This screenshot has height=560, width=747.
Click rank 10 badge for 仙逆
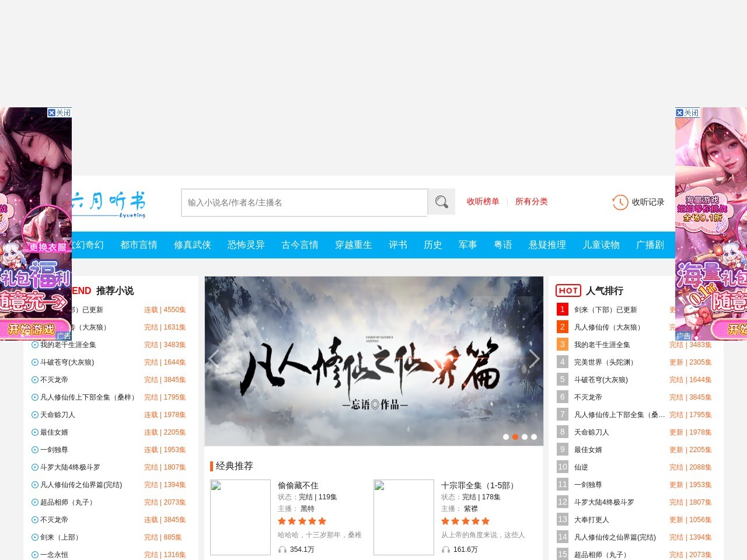tap(563, 467)
